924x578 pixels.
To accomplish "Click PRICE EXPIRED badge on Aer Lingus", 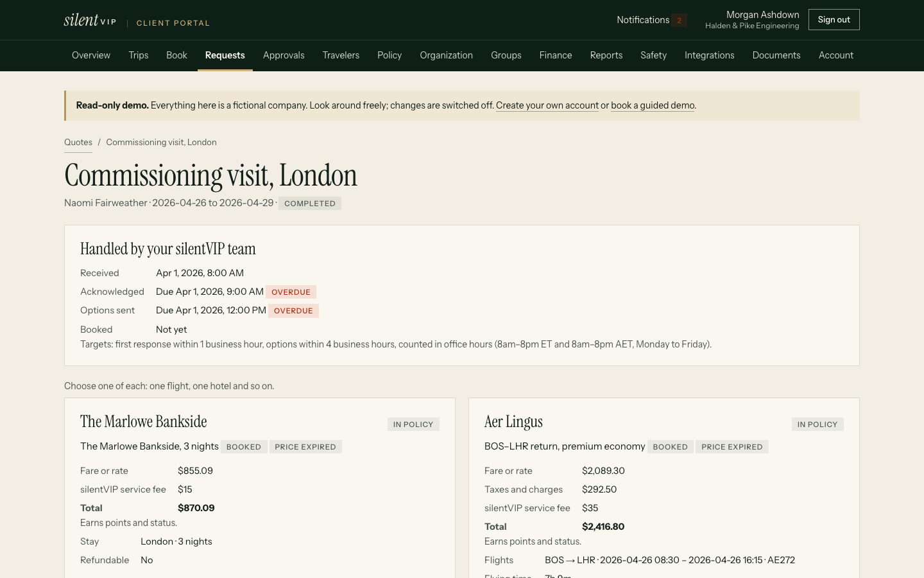I will [732, 447].
